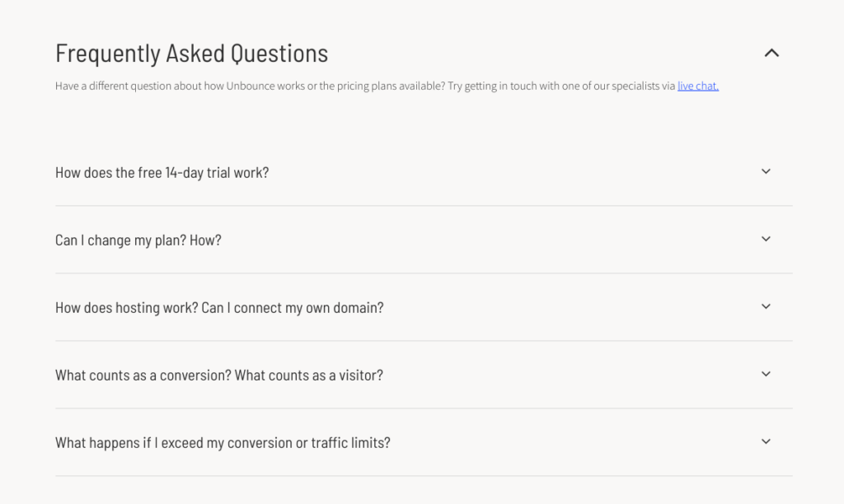Click the "Frequently Asked Questions" heading
Viewport: 844px width, 504px height.
pos(191,54)
